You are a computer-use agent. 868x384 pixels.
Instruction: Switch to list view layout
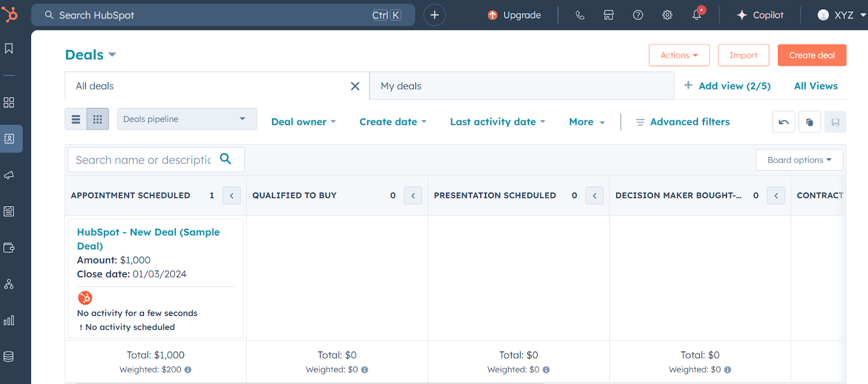coord(76,119)
